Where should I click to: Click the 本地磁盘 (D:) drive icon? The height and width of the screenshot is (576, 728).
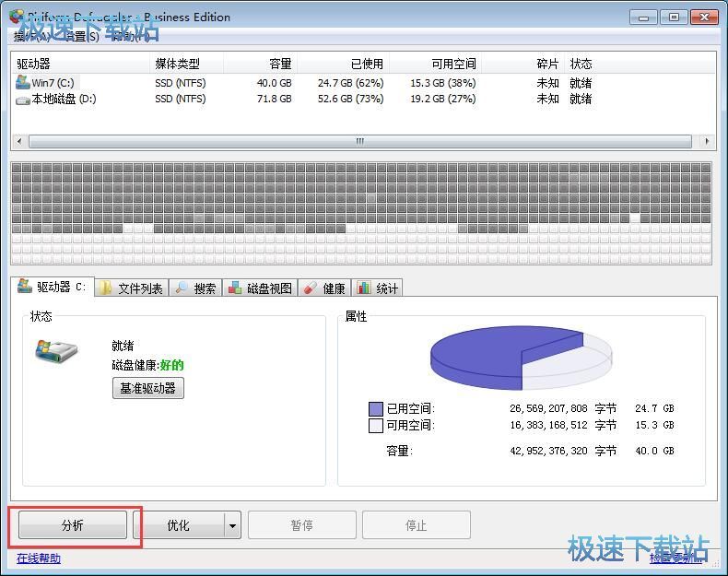[x=23, y=100]
